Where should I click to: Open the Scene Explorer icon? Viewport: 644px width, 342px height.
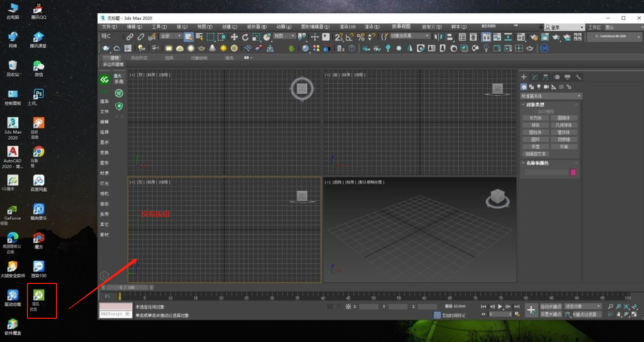[462, 37]
